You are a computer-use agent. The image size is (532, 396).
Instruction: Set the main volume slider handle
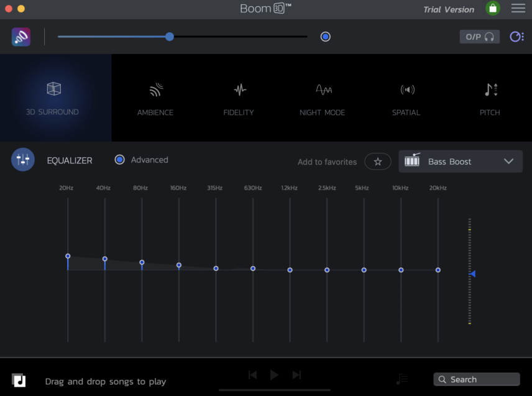coord(170,37)
